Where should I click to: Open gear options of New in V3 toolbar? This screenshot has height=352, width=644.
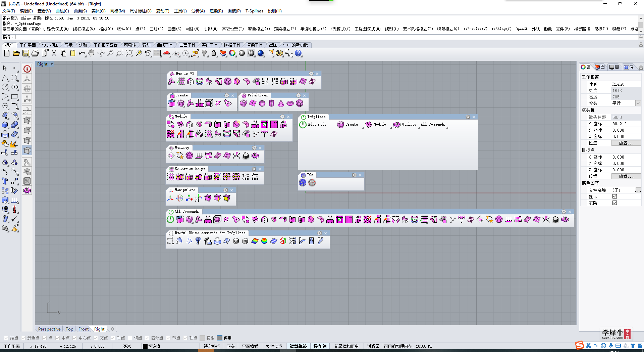pos(311,74)
